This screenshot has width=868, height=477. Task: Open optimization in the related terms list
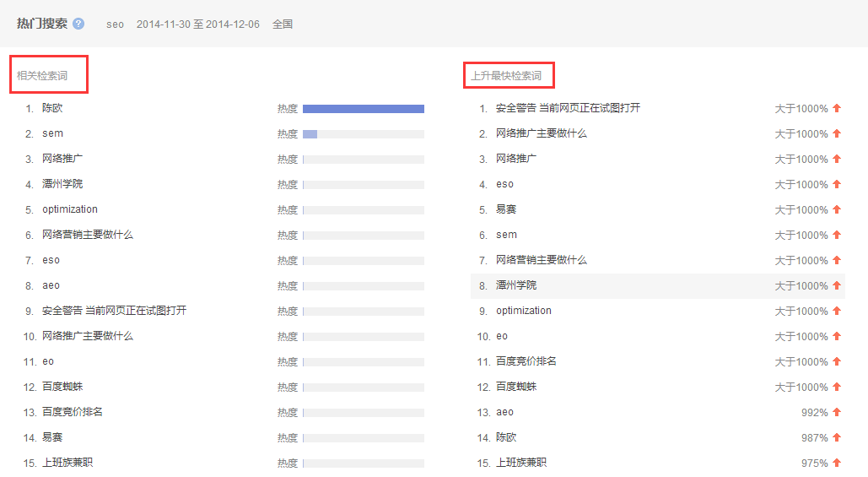(x=70, y=209)
